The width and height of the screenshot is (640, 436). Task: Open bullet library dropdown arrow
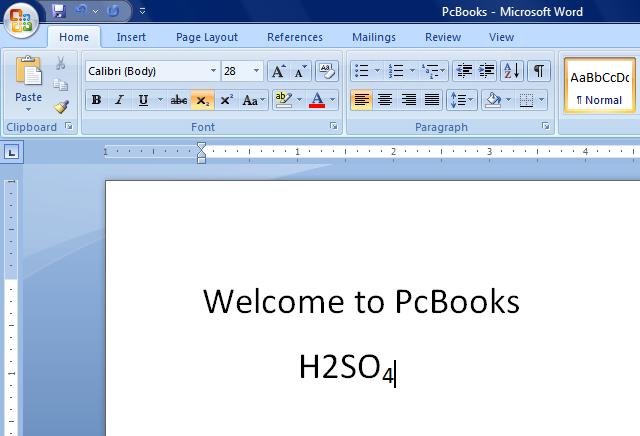point(377,71)
